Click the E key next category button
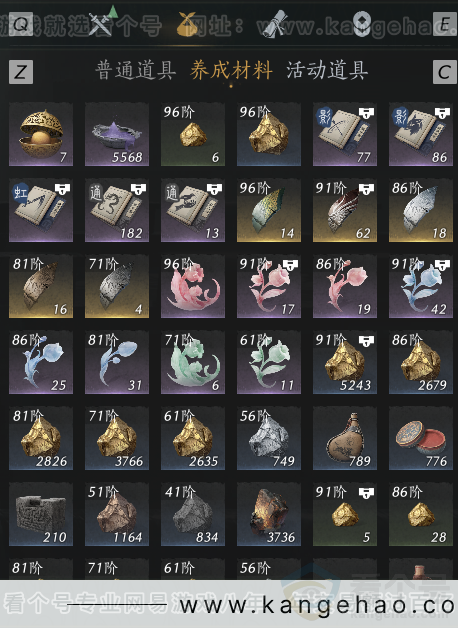The width and height of the screenshot is (458, 629). (x=445, y=24)
